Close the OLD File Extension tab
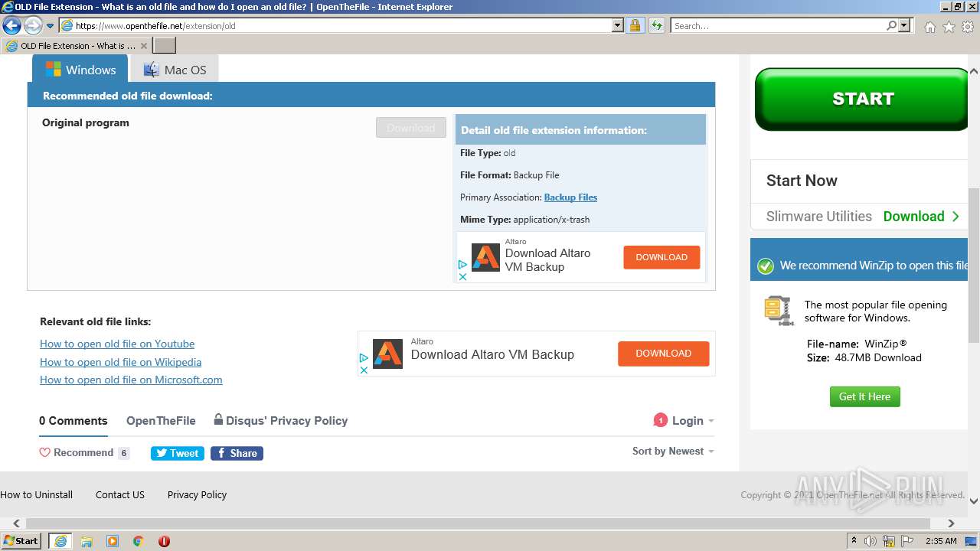This screenshot has height=551, width=980. (143, 46)
